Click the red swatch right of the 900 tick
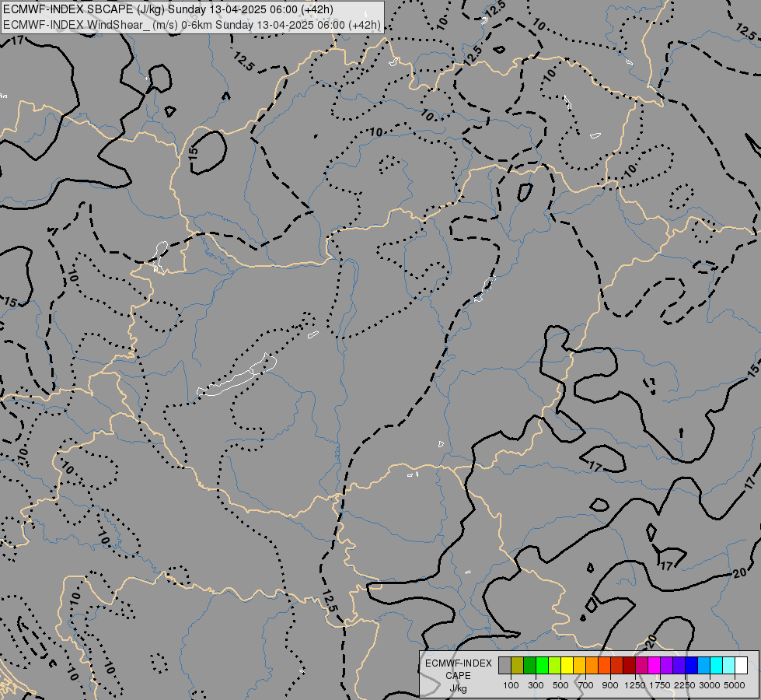The image size is (761, 700). click(617, 666)
